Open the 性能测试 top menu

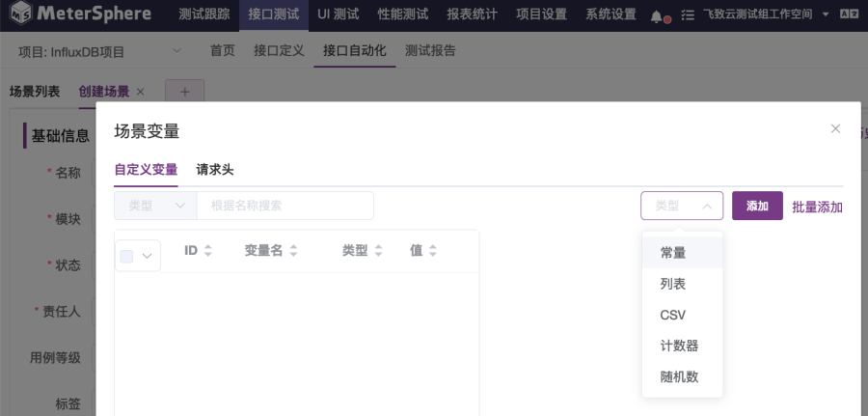(x=403, y=14)
